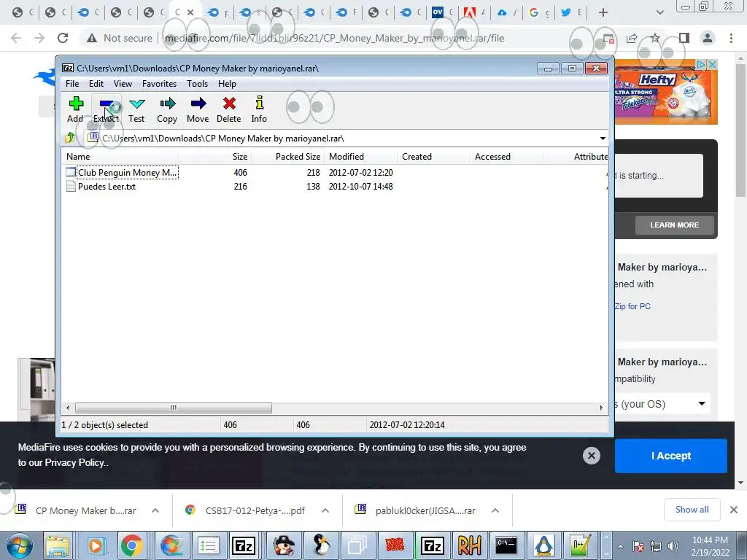Open CSB17-012-Petya pdf download chevron

tap(325, 510)
